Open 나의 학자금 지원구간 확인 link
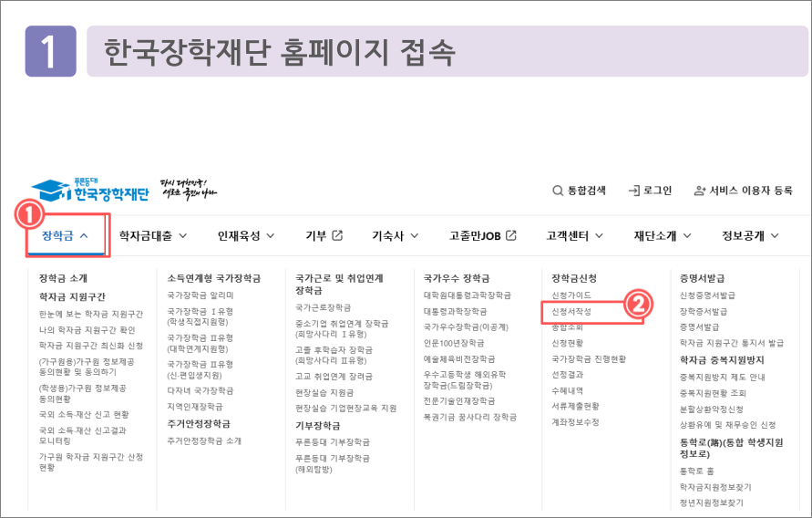812x518 pixels. (87, 330)
